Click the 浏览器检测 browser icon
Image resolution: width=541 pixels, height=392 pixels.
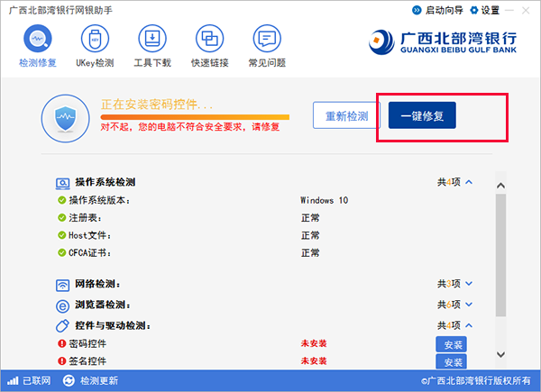point(62,305)
